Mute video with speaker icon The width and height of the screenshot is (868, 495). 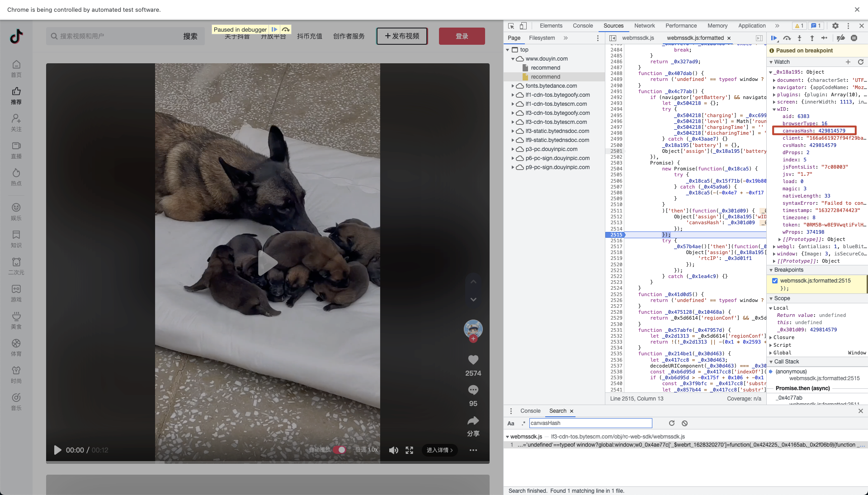pyautogui.click(x=394, y=450)
